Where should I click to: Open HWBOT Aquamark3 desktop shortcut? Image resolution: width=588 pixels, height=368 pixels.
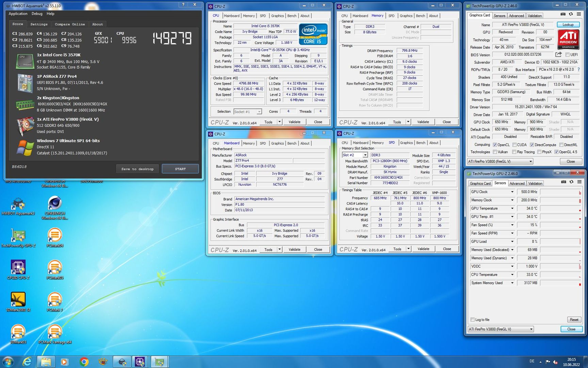pyautogui.click(x=18, y=206)
